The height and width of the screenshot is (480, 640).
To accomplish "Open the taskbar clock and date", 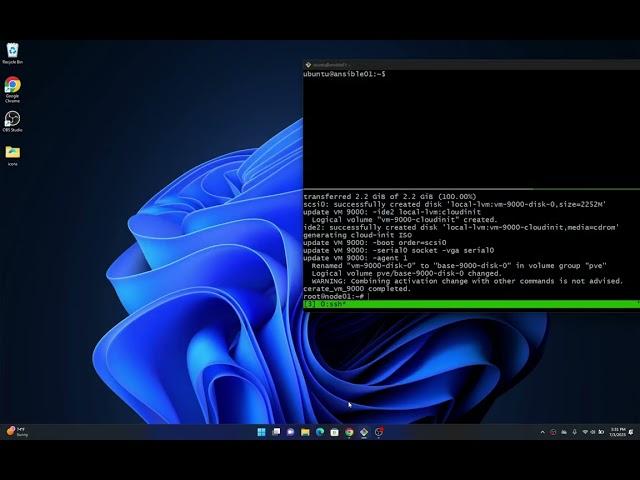I will pyautogui.click(x=617, y=432).
